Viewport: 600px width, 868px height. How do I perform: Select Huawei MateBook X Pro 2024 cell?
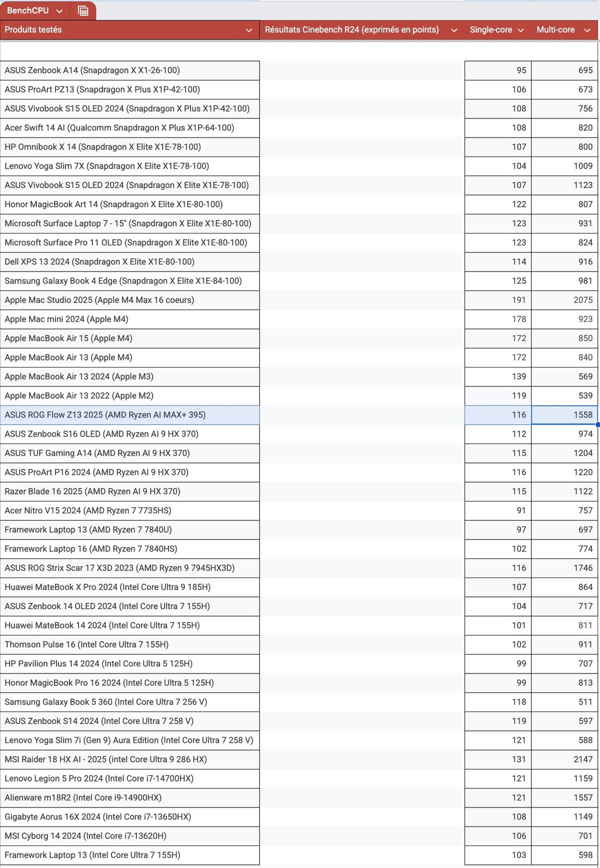click(130, 587)
